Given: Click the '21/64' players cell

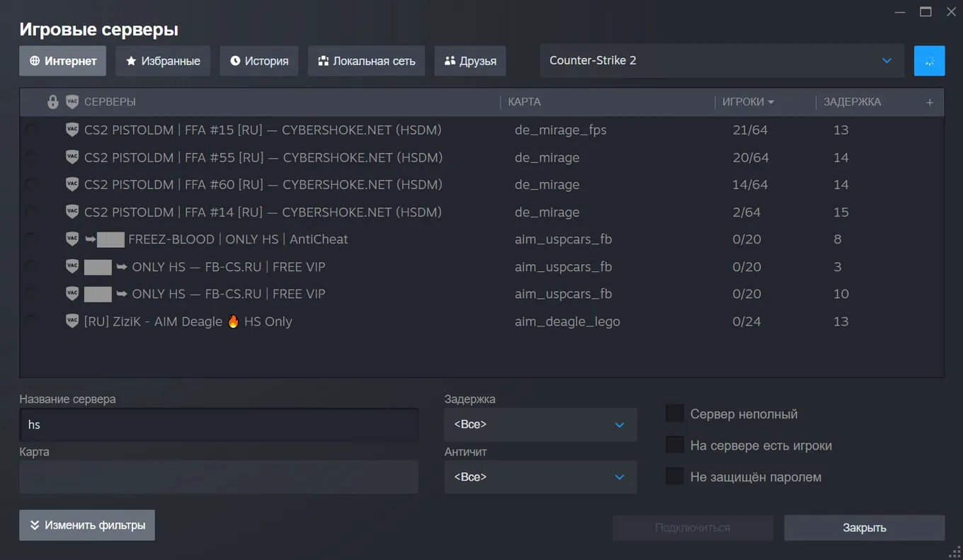Looking at the screenshot, I should [x=750, y=130].
